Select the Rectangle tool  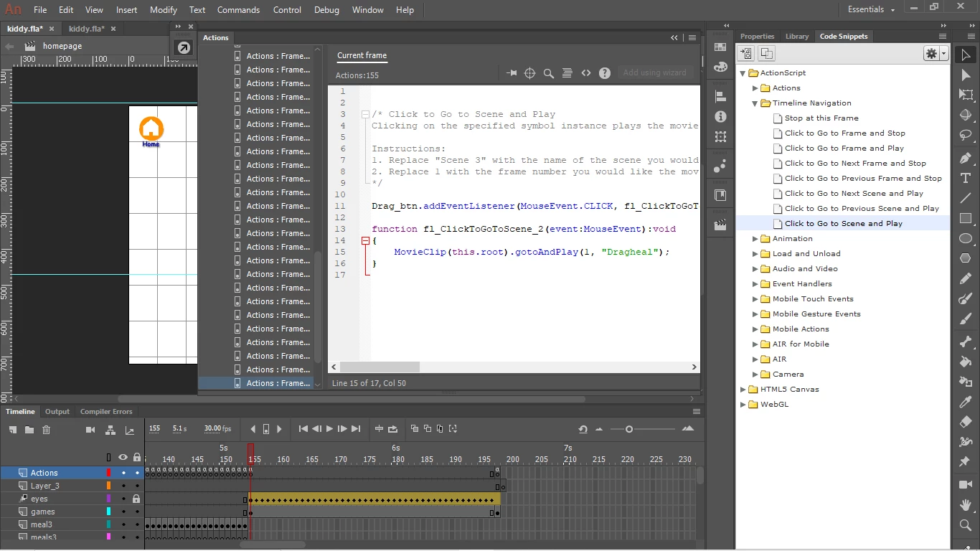pyautogui.click(x=966, y=218)
